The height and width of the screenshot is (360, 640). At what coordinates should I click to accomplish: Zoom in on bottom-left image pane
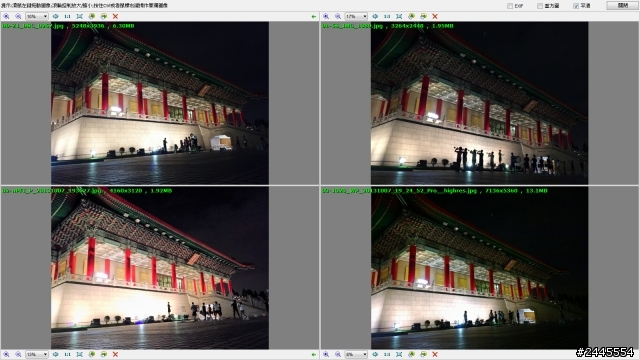pos(6,354)
